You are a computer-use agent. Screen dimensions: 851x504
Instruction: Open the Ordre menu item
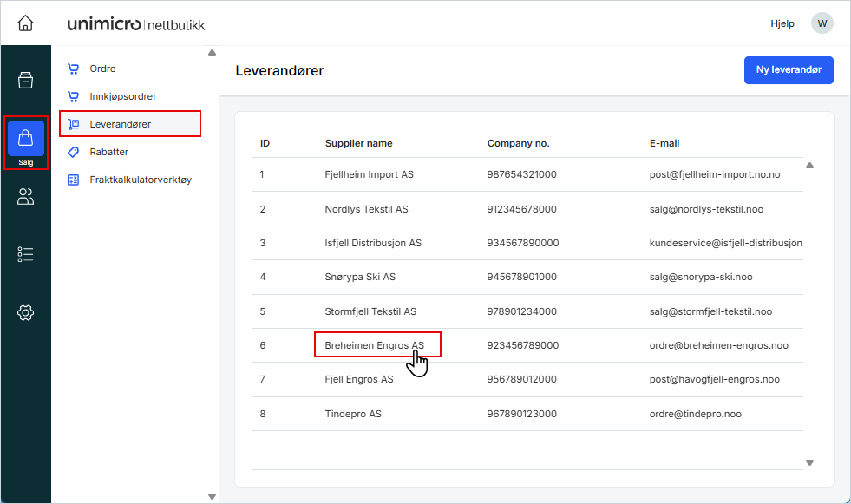(102, 69)
